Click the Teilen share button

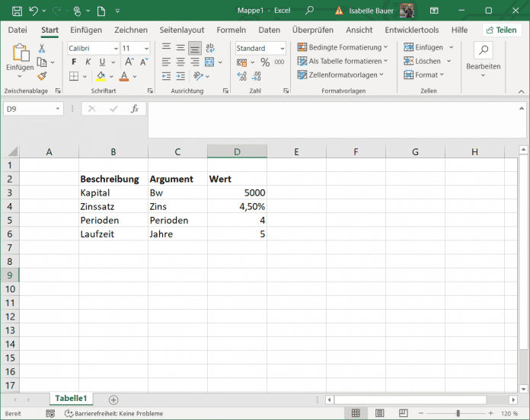(x=501, y=30)
